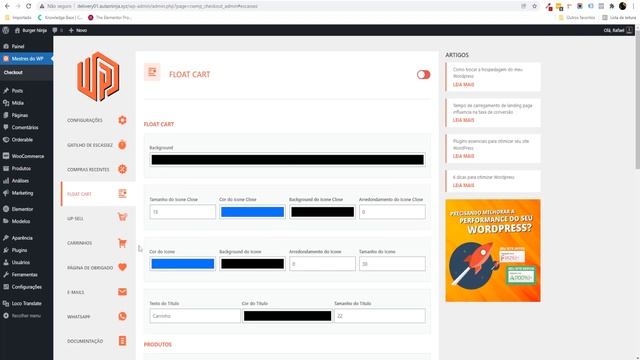Image resolution: width=640 pixels, height=360 pixels.
Task: Open Leia Mais under plugins essenciais article
Action: 463,156
